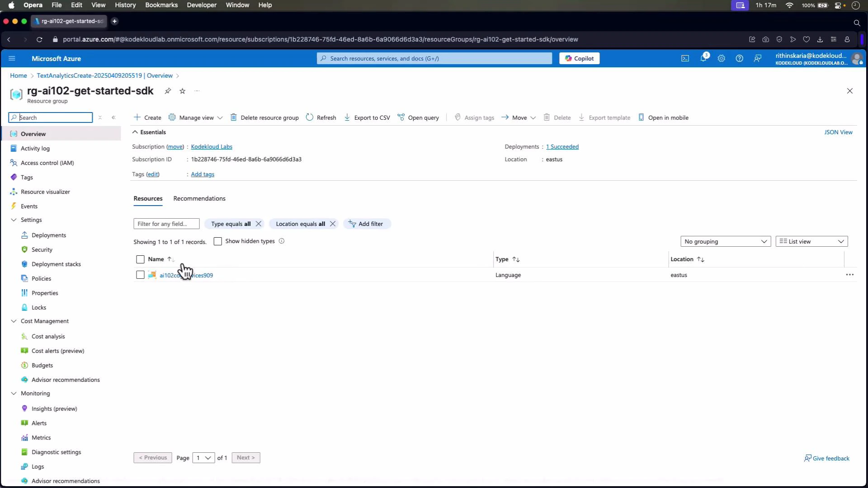The image size is (868, 488).
Task: Open the Window menu
Action: tap(237, 5)
